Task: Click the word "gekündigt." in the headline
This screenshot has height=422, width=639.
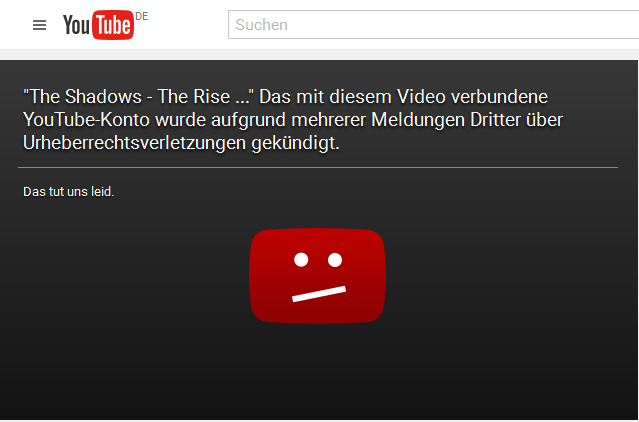Action: click(295, 144)
